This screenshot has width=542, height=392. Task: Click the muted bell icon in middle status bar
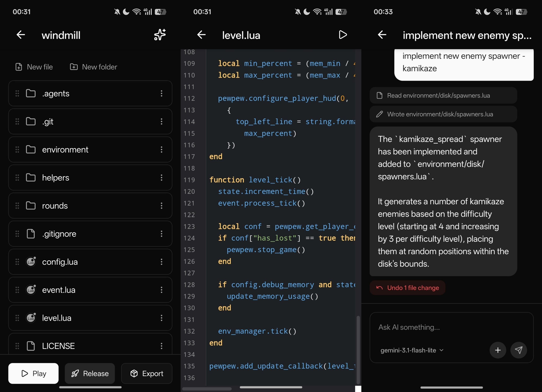(x=298, y=12)
